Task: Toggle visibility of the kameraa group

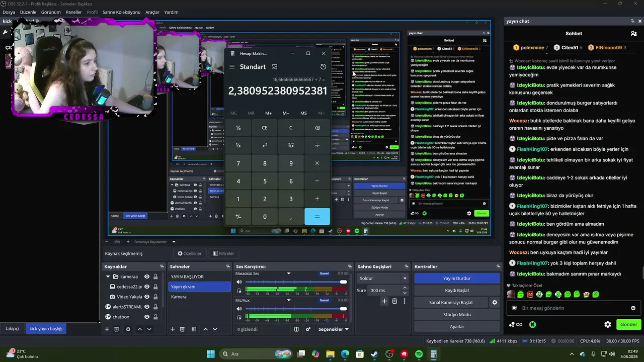Action: click(147, 277)
